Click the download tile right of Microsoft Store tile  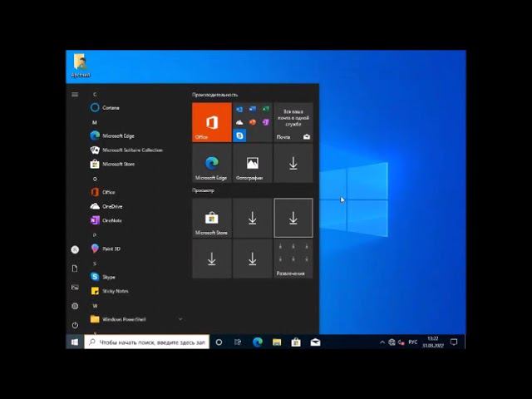253,218
